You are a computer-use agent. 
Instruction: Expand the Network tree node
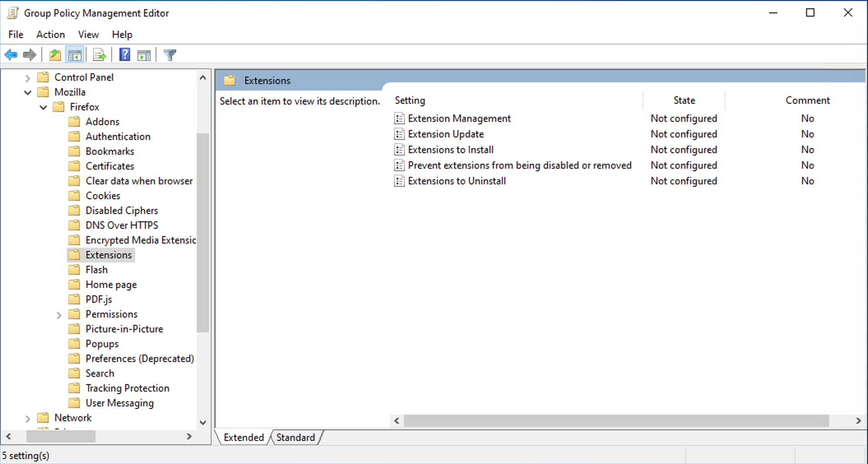pos(27,419)
